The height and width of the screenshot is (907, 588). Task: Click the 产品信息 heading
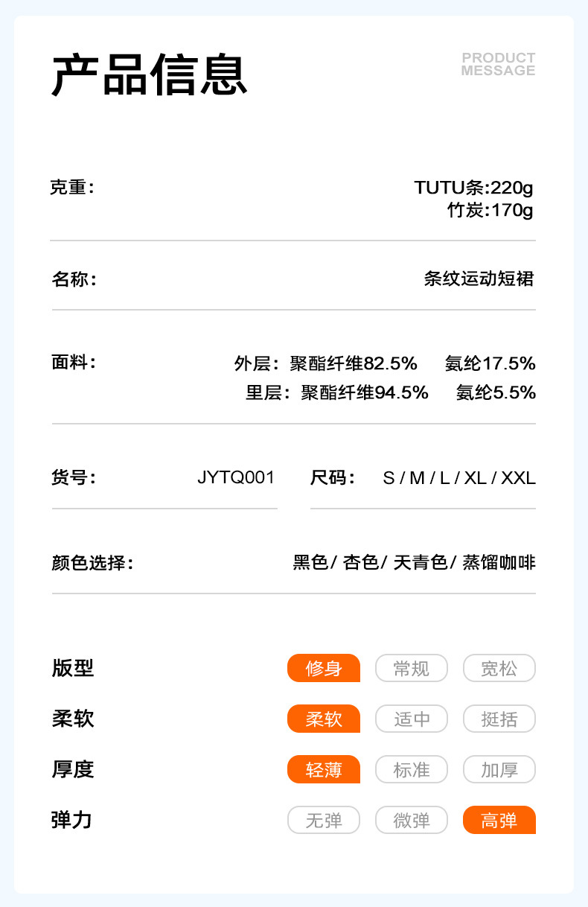(149, 75)
